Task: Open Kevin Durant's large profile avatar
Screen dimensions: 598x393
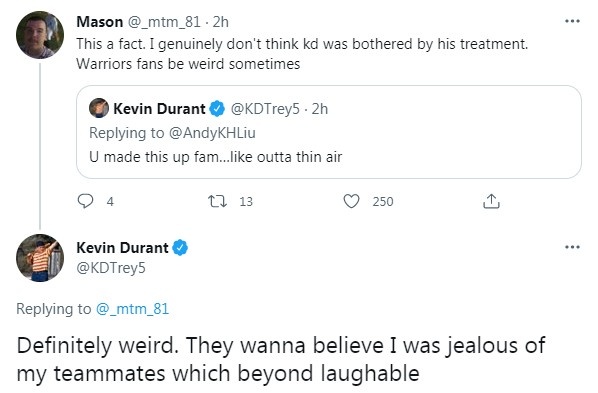Action: [x=40, y=258]
